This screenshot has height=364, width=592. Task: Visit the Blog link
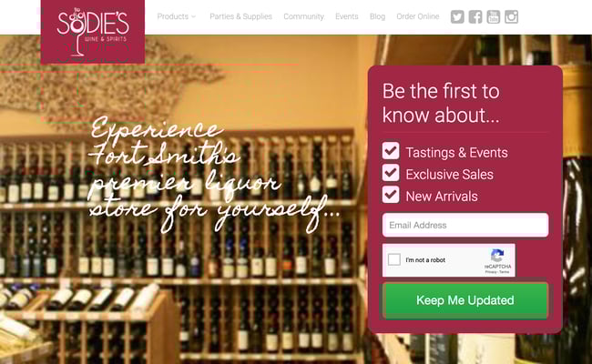click(x=377, y=16)
